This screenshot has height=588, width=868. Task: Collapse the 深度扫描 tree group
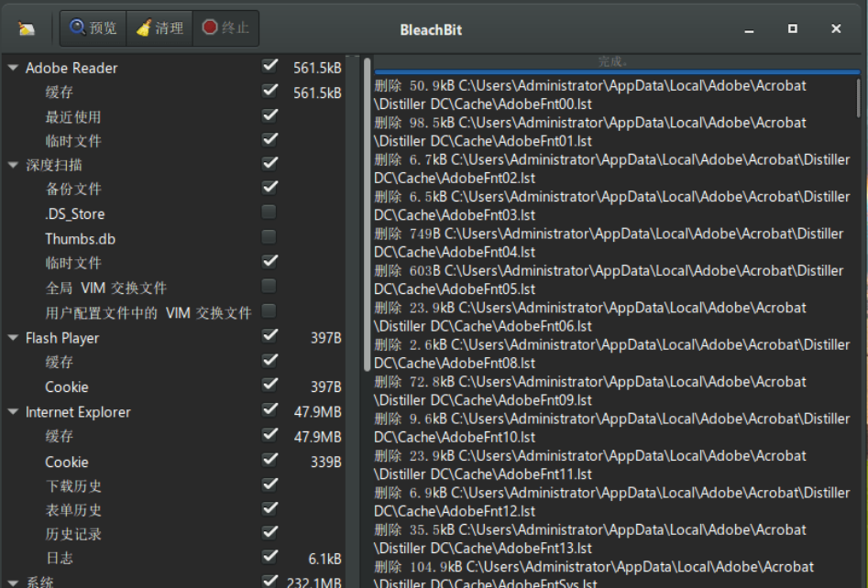click(13, 165)
